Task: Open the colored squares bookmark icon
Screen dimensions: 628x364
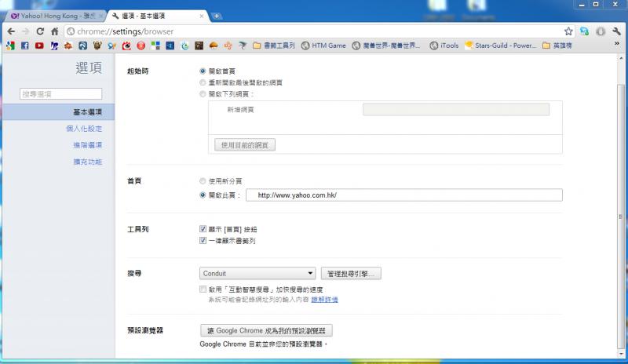Action: click(x=155, y=45)
